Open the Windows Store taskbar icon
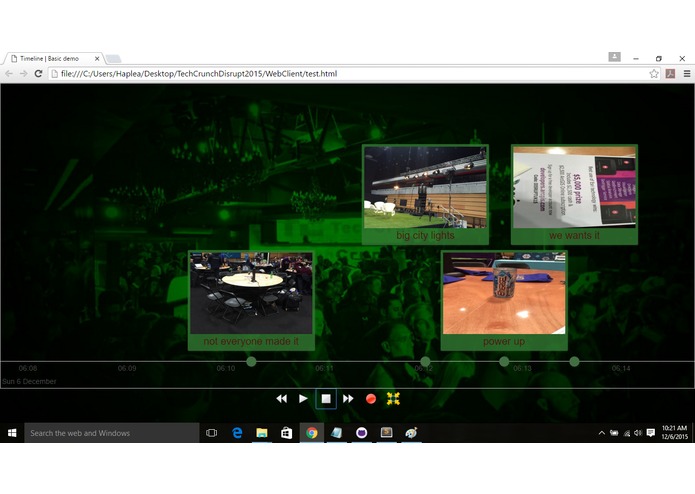695x494 pixels. (x=287, y=433)
